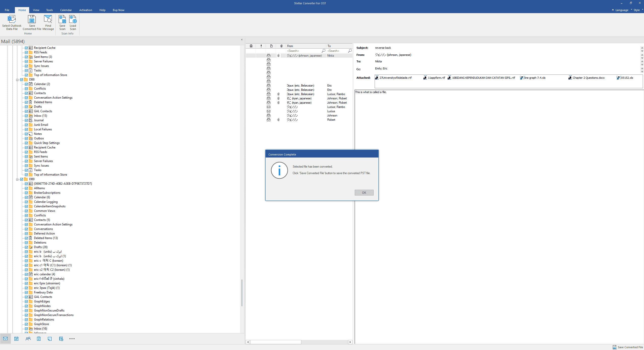644x350 pixels.
Task: Open the Style dropdown
Action: tap(638, 10)
